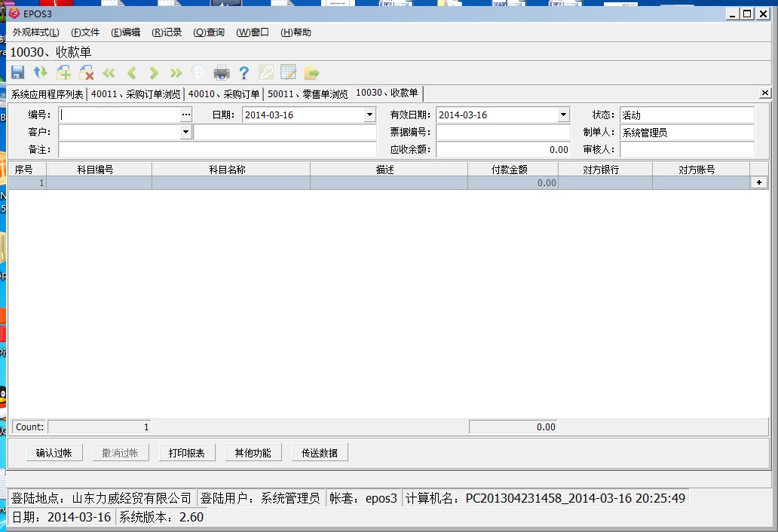Click the Add new record icon

click(63, 72)
